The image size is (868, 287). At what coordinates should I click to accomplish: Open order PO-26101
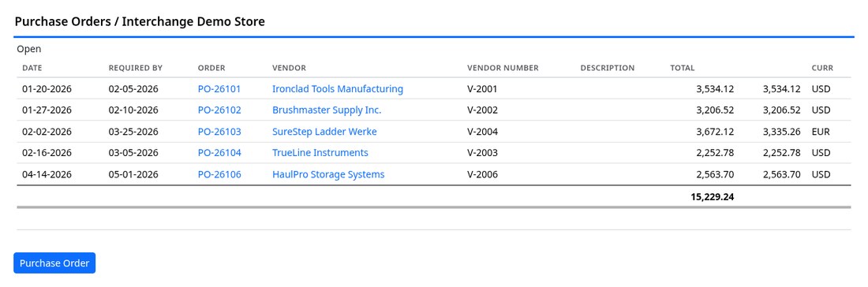pyautogui.click(x=219, y=89)
